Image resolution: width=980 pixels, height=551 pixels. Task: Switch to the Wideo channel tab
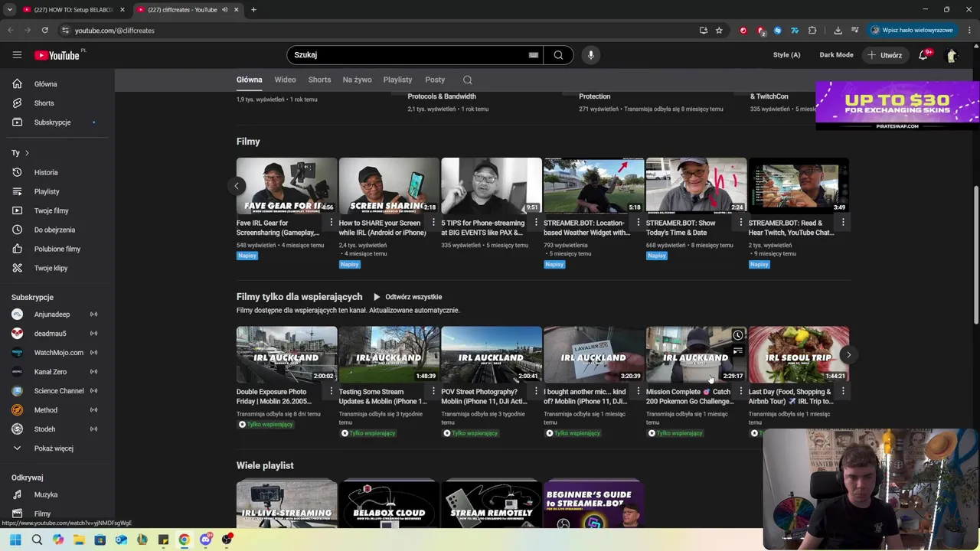[x=285, y=80]
